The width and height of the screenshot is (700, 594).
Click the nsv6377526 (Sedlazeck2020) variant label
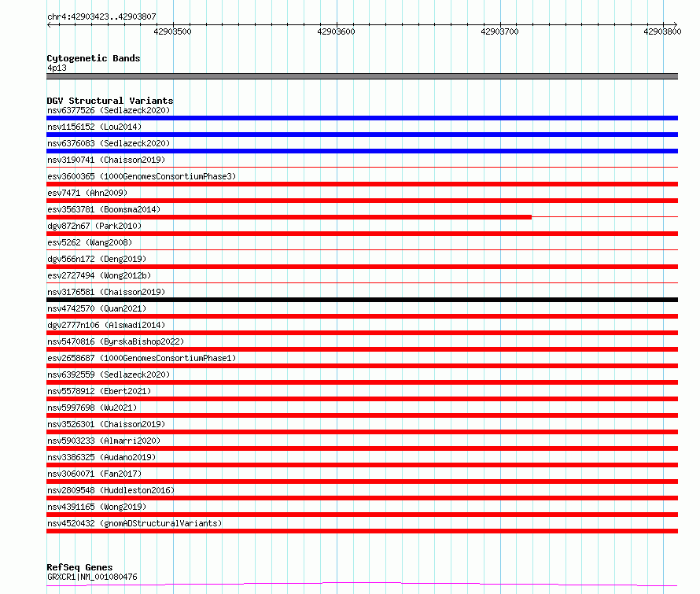point(109,110)
